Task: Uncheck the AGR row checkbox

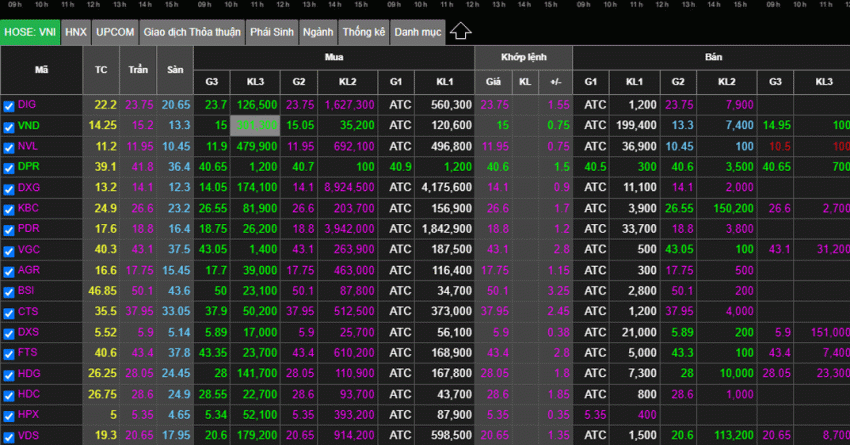Action: tap(9, 272)
